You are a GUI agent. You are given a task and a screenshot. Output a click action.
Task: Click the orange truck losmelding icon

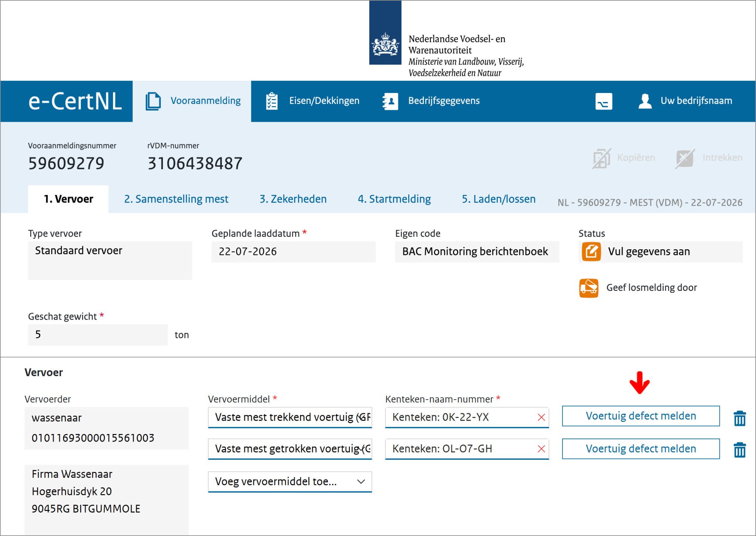point(589,288)
